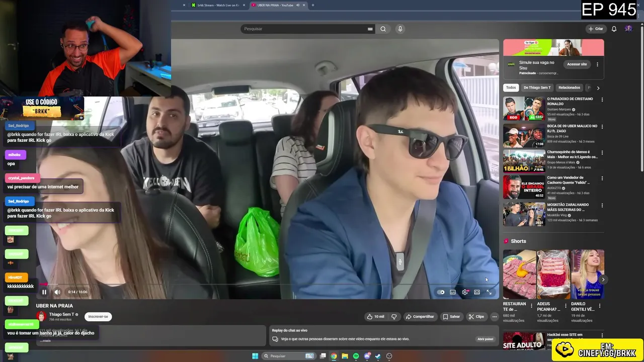Open options menu for Danilo Gentili Short

pos(600,306)
